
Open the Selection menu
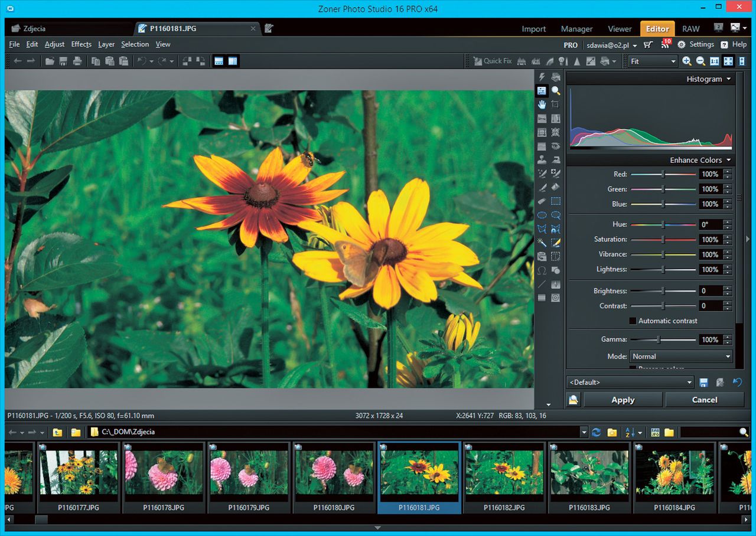pyautogui.click(x=135, y=44)
